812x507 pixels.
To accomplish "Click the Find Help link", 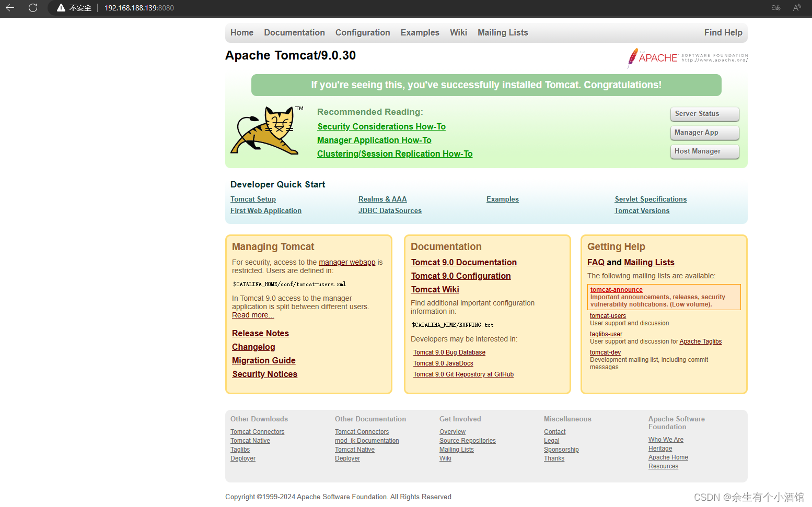I will (723, 32).
